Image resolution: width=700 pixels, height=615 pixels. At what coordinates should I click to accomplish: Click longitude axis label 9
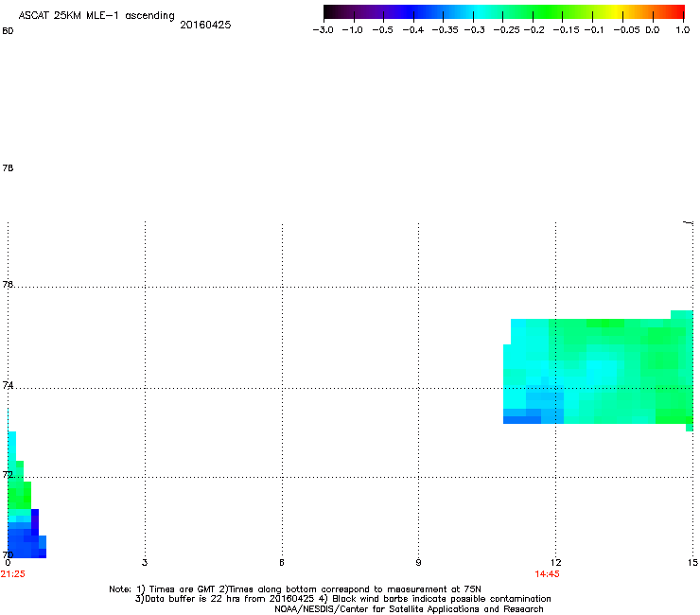(418, 563)
